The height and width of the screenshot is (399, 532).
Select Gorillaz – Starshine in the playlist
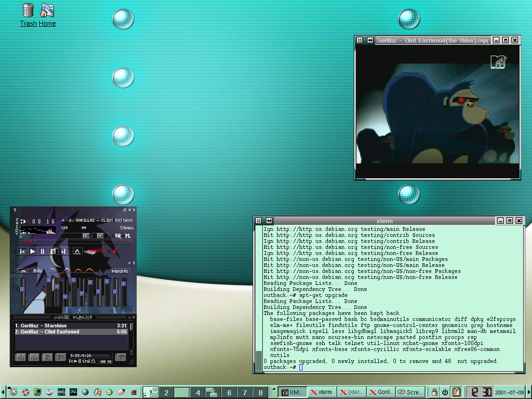(71, 326)
